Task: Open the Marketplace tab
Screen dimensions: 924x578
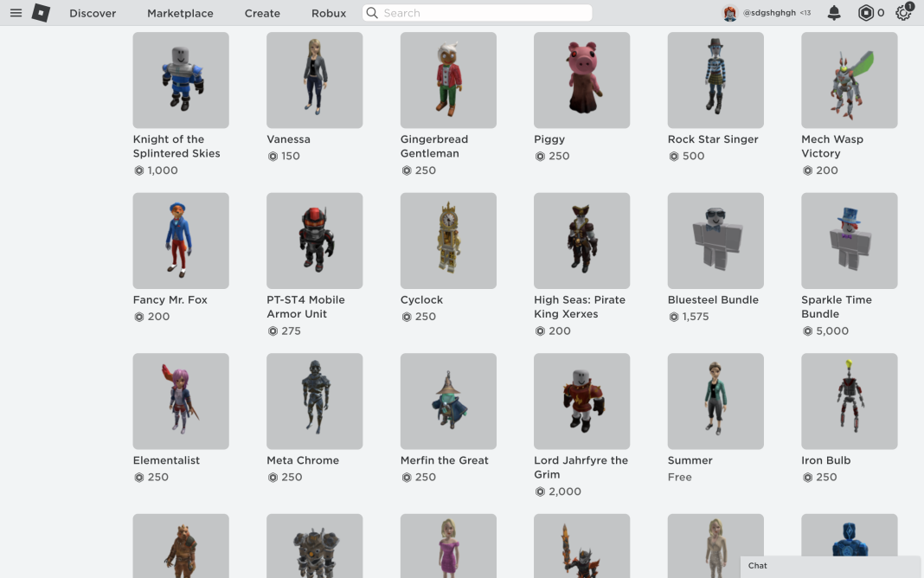Action: click(180, 13)
